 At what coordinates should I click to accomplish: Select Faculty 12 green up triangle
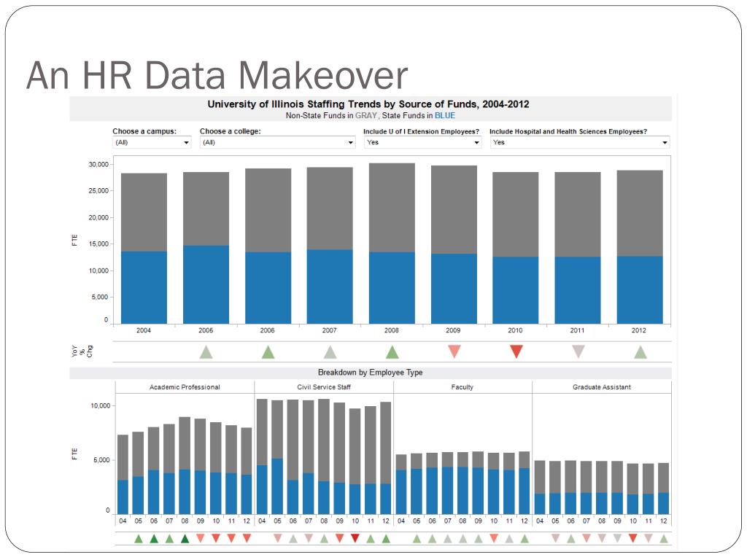[x=525, y=539]
